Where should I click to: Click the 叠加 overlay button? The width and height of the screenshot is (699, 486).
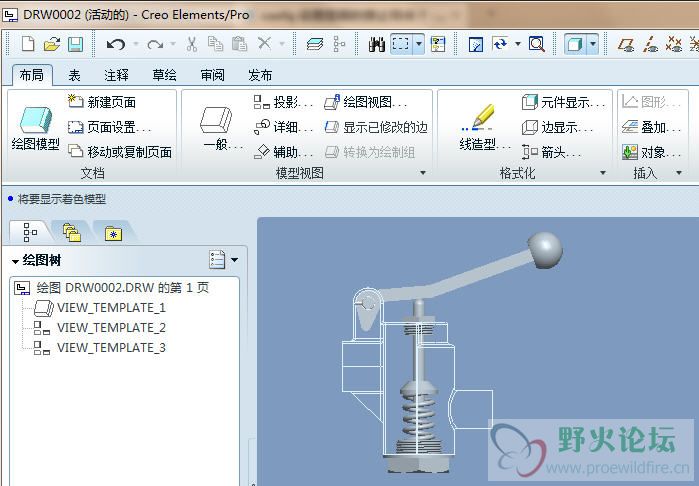coord(651,128)
